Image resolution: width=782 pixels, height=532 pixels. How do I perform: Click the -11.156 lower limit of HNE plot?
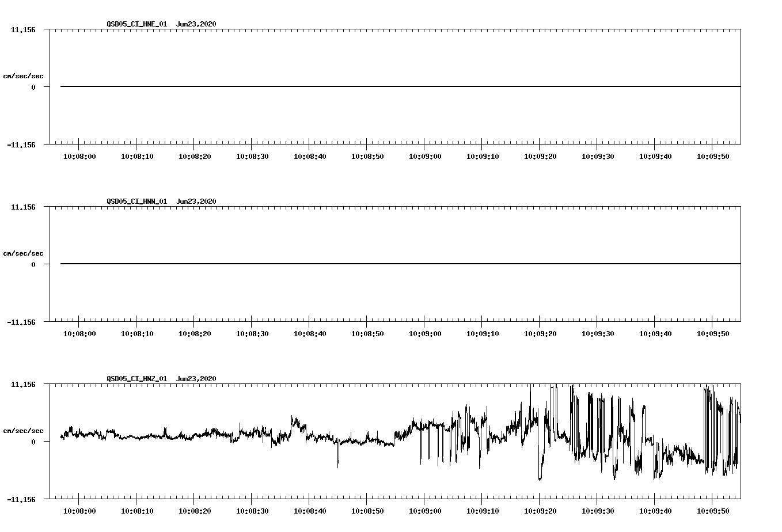tap(21, 145)
